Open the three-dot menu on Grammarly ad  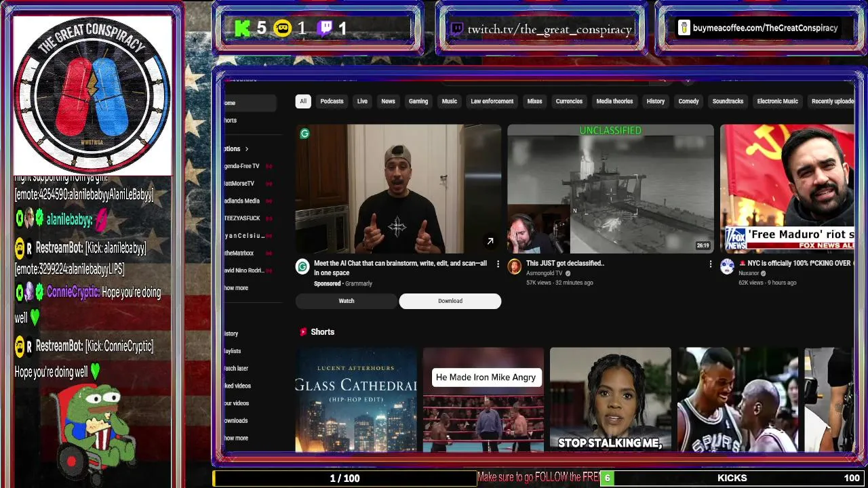pyautogui.click(x=498, y=264)
